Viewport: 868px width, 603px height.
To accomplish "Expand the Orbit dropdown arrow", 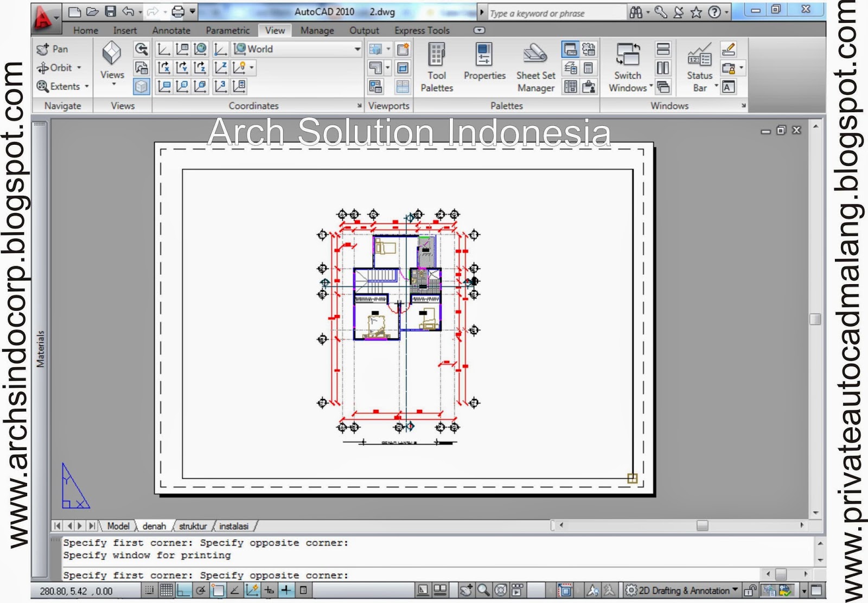I will pyautogui.click(x=79, y=68).
